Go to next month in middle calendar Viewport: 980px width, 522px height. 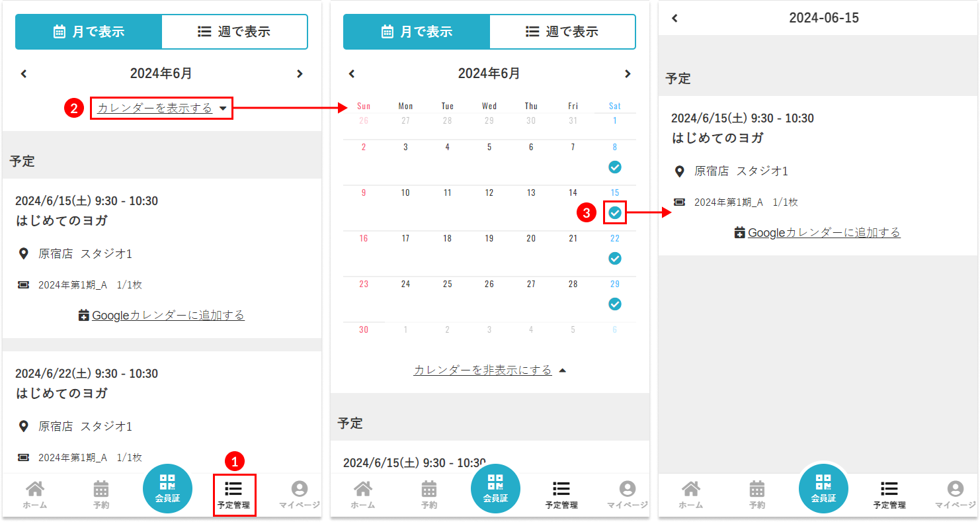click(628, 73)
